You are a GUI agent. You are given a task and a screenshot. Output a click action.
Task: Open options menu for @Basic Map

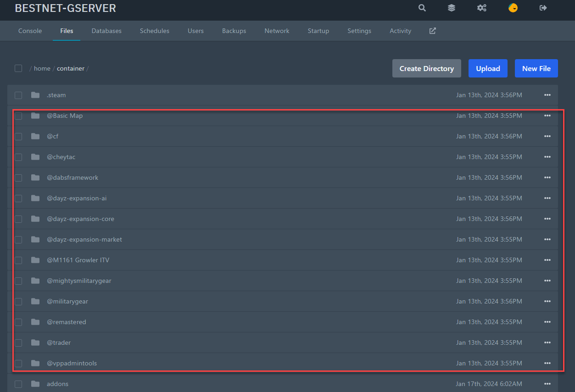click(547, 116)
